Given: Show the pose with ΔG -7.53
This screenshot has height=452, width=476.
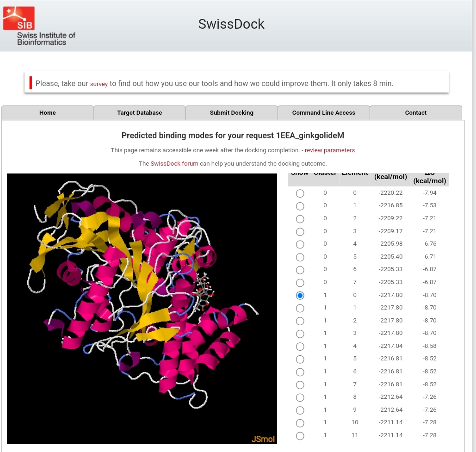Looking at the screenshot, I should [x=300, y=206].
